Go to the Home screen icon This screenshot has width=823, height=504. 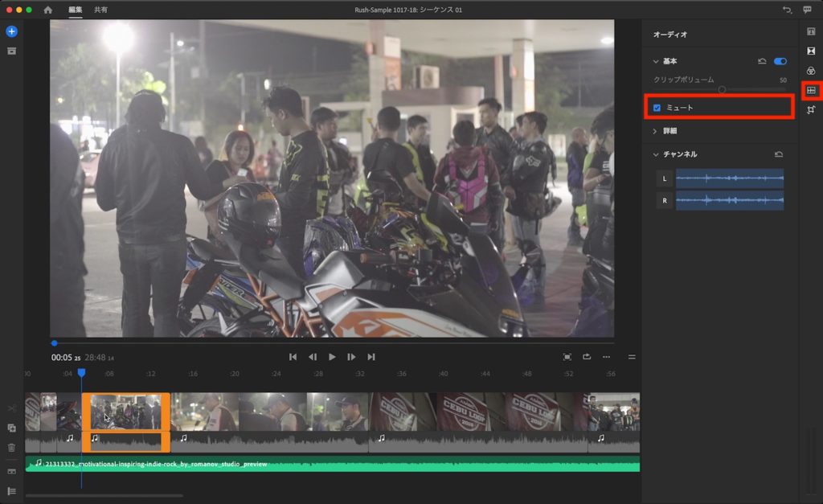click(x=47, y=10)
